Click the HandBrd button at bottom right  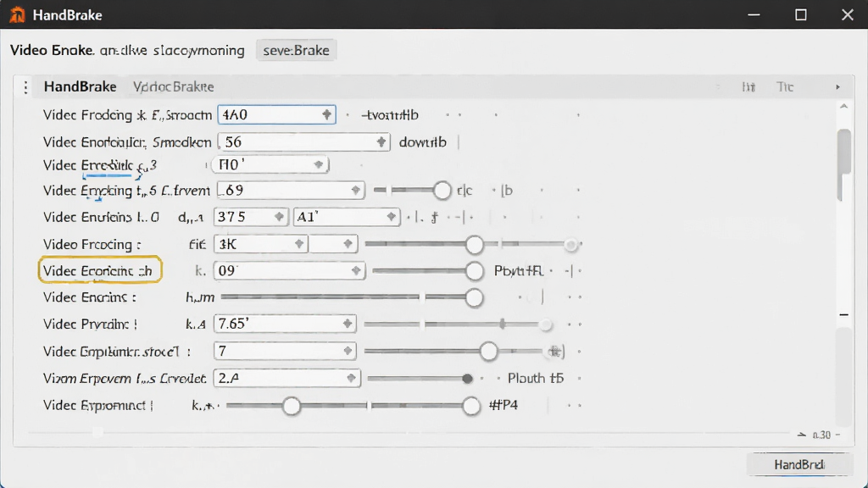(799, 464)
